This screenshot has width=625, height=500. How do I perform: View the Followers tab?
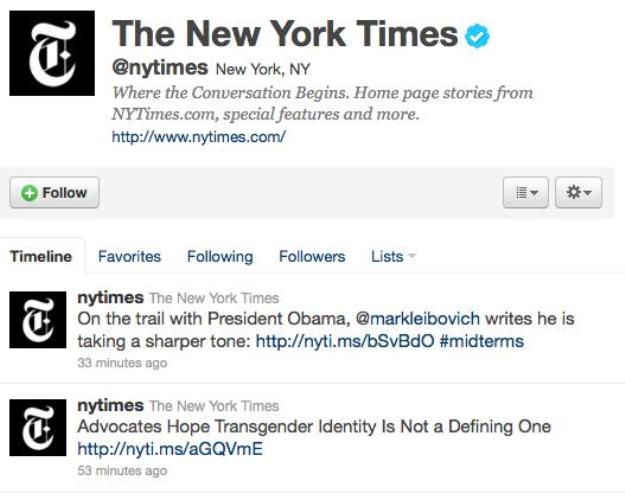pos(312,256)
